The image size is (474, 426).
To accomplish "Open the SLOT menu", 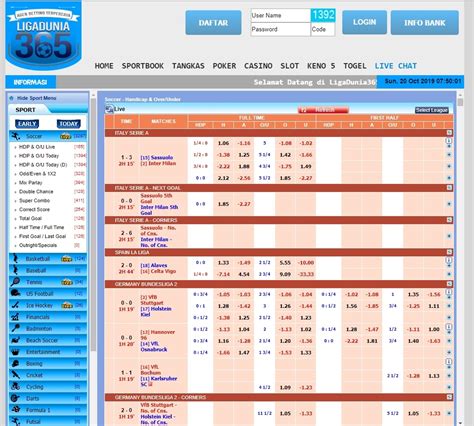I will (x=290, y=66).
